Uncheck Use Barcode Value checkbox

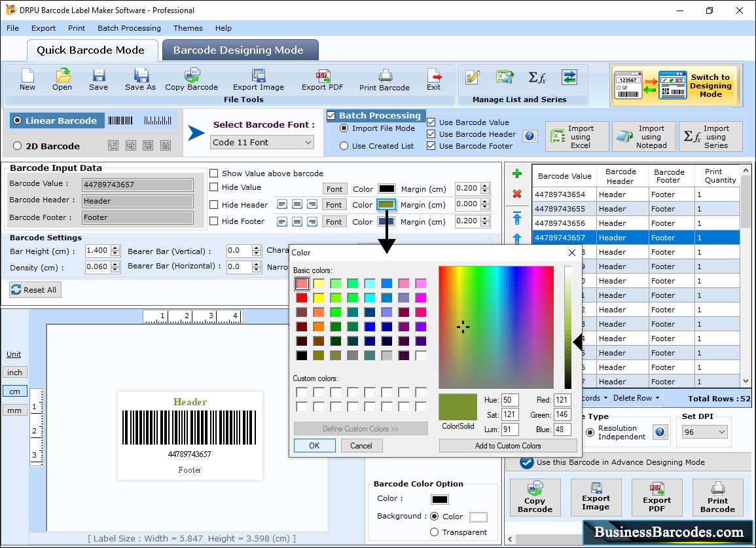[431, 122]
